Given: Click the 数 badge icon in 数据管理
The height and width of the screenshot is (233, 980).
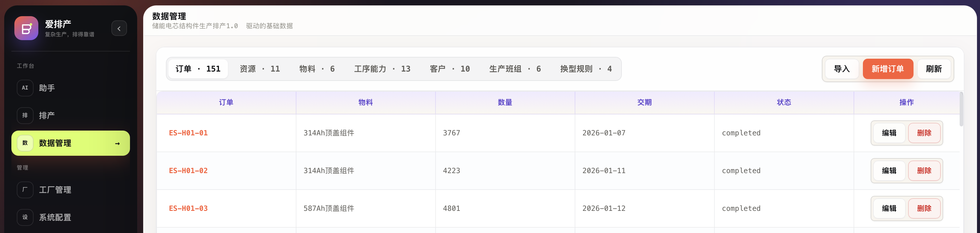Looking at the screenshot, I should pos(25,143).
